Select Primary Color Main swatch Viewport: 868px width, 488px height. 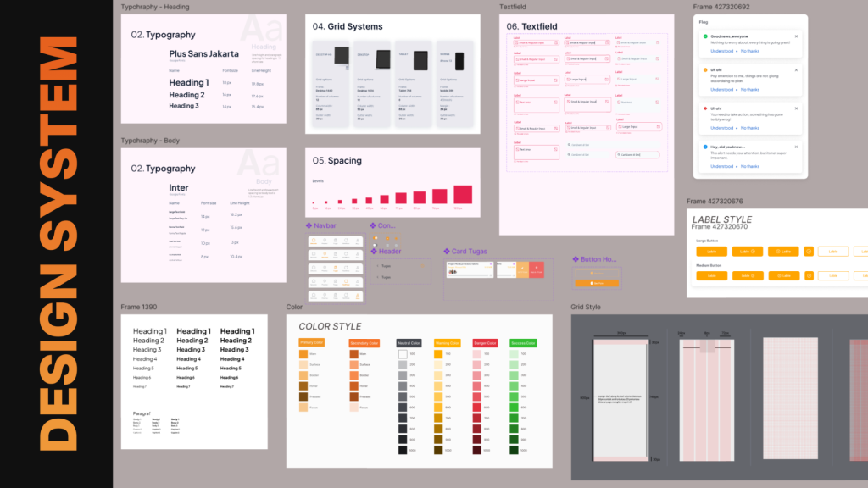(303, 353)
